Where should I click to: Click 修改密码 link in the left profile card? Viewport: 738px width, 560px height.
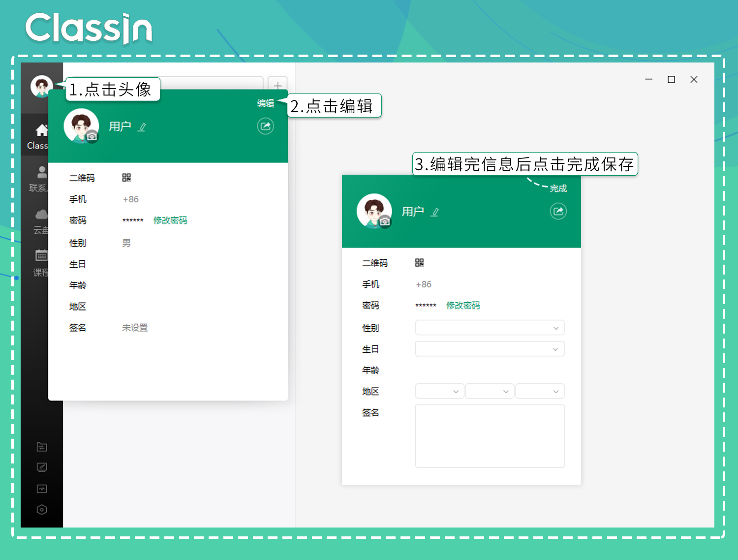[170, 220]
